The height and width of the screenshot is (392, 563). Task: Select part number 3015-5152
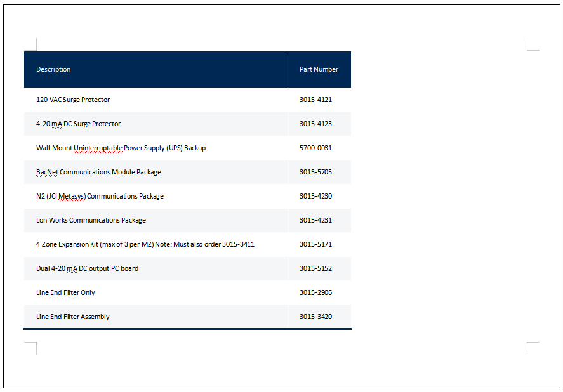coord(315,268)
